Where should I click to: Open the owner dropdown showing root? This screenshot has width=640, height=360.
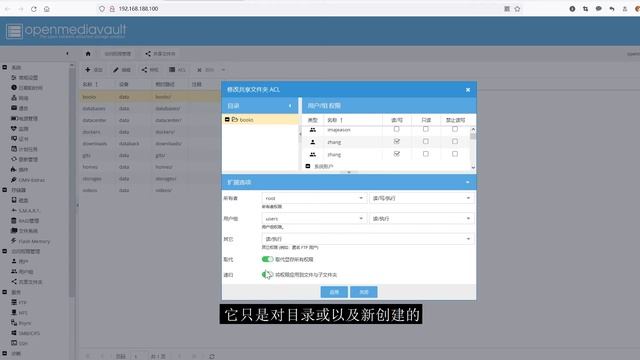(x=313, y=198)
